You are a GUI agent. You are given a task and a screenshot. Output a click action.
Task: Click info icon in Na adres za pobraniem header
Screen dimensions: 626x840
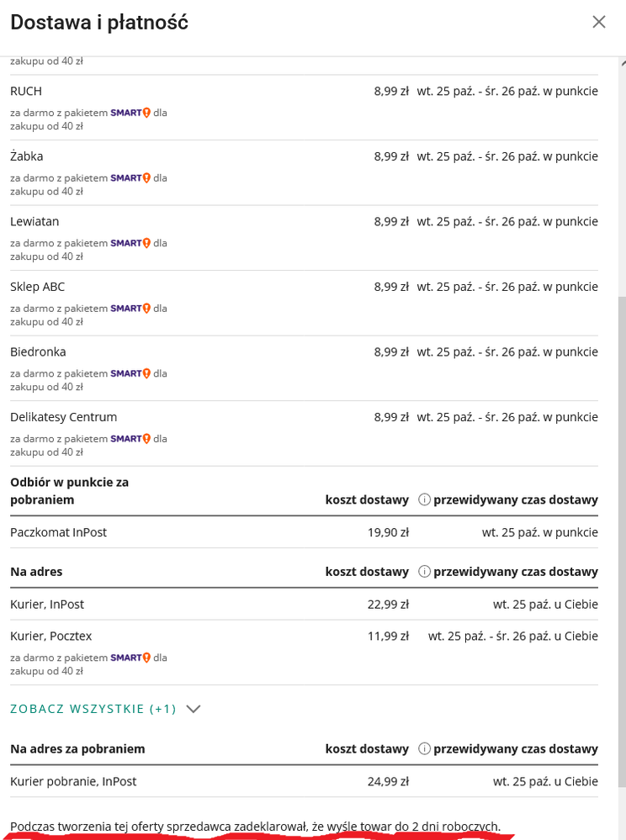[425, 749]
